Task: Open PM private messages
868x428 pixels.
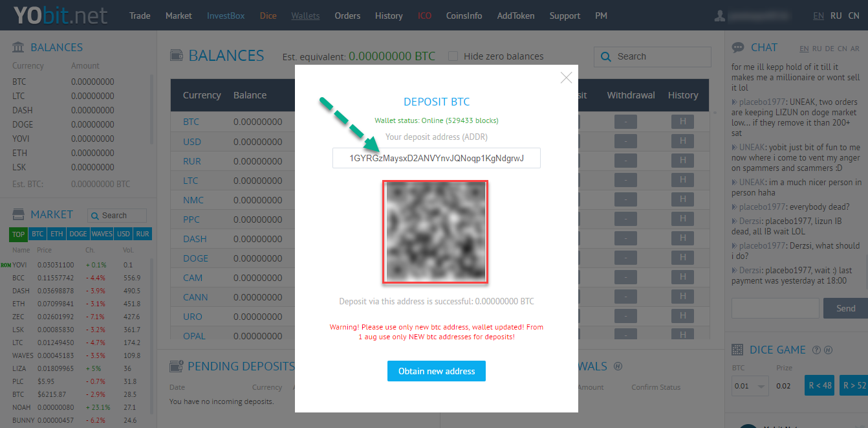Action: 601,16
